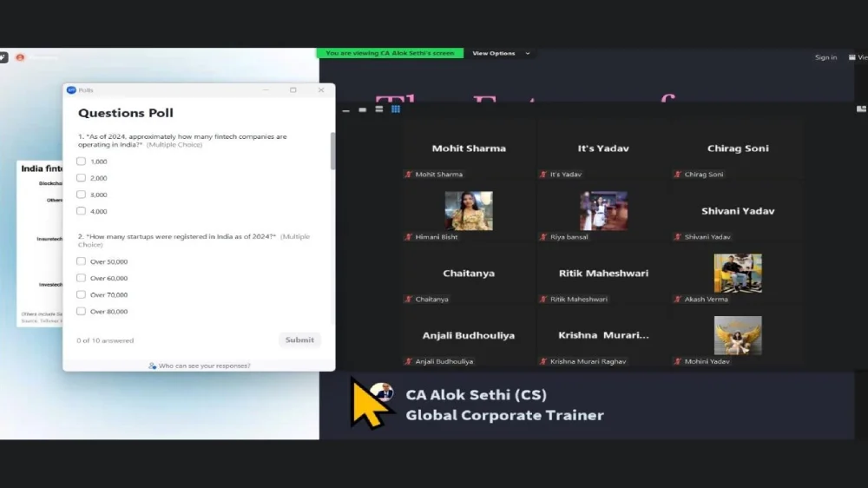Select the Over 70,000 startups checkbox

[x=81, y=294]
